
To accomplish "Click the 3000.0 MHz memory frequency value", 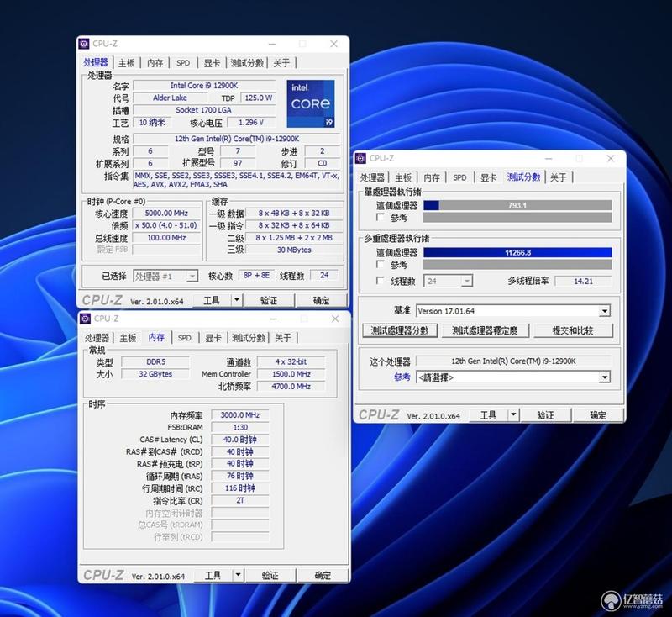I will (240, 415).
